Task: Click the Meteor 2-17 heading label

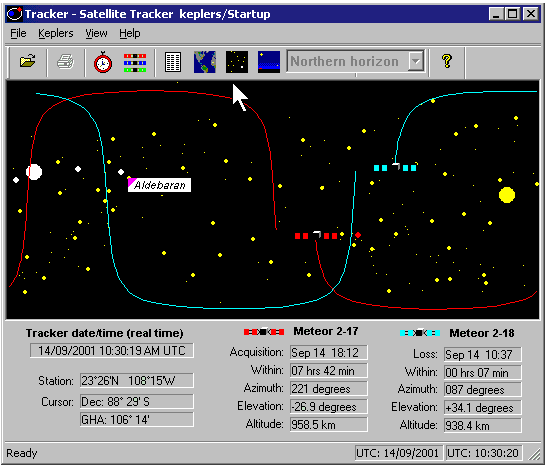Action: tap(326, 331)
